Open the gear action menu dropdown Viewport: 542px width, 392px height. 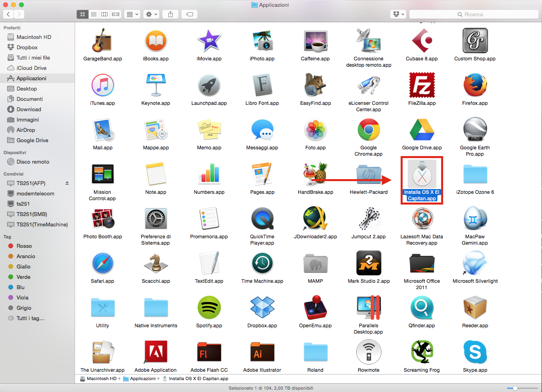(x=151, y=14)
